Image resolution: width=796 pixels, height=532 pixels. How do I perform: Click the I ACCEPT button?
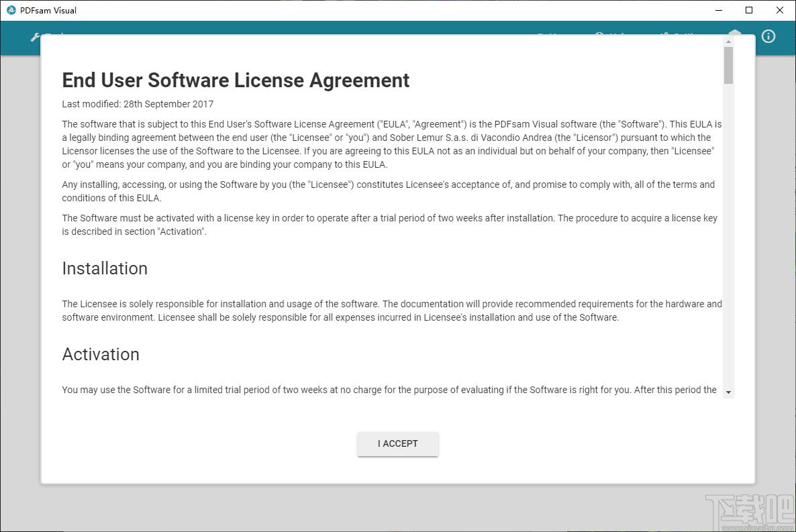click(x=397, y=443)
